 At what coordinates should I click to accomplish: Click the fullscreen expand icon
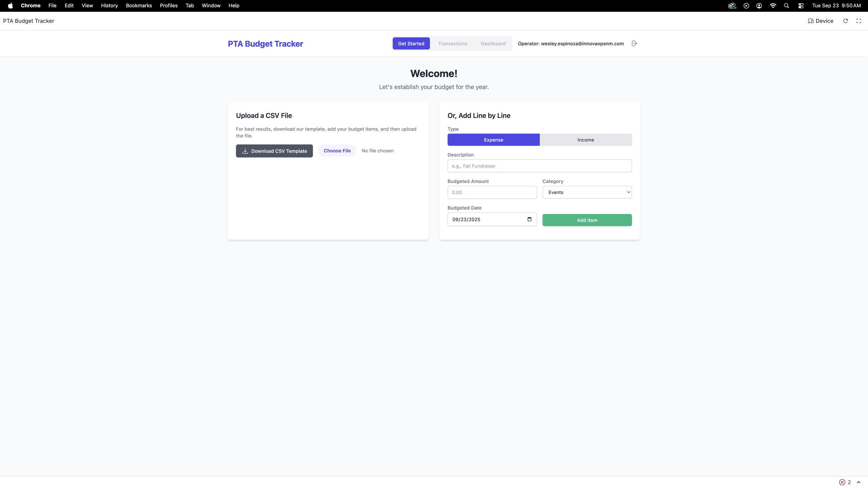[x=859, y=21]
